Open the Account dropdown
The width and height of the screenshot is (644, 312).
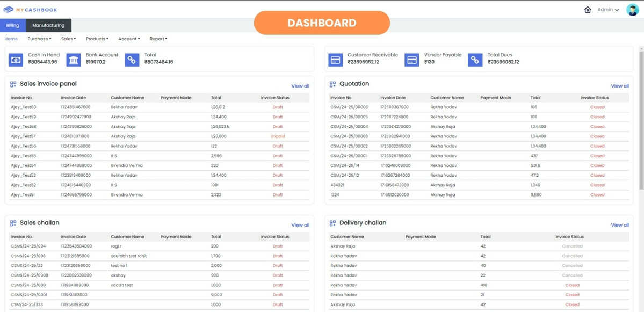129,38
